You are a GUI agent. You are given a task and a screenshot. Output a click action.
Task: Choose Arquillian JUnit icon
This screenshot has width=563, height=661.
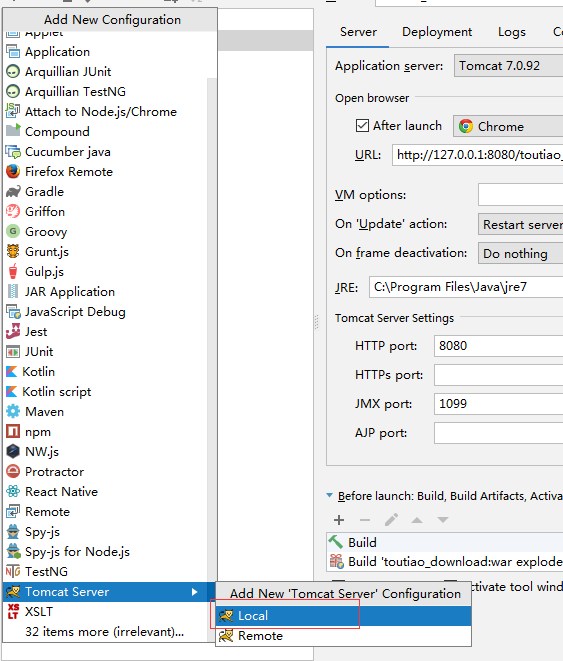pyautogui.click(x=13, y=72)
